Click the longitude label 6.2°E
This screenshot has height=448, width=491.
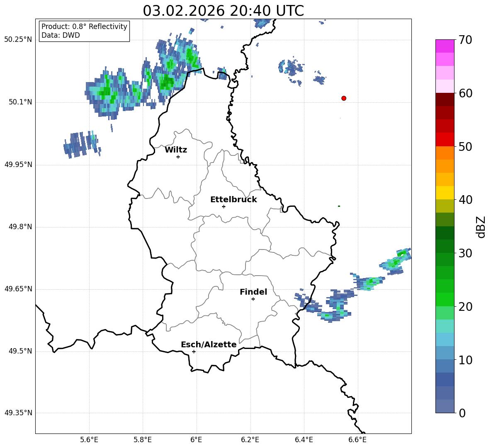pyautogui.click(x=250, y=440)
